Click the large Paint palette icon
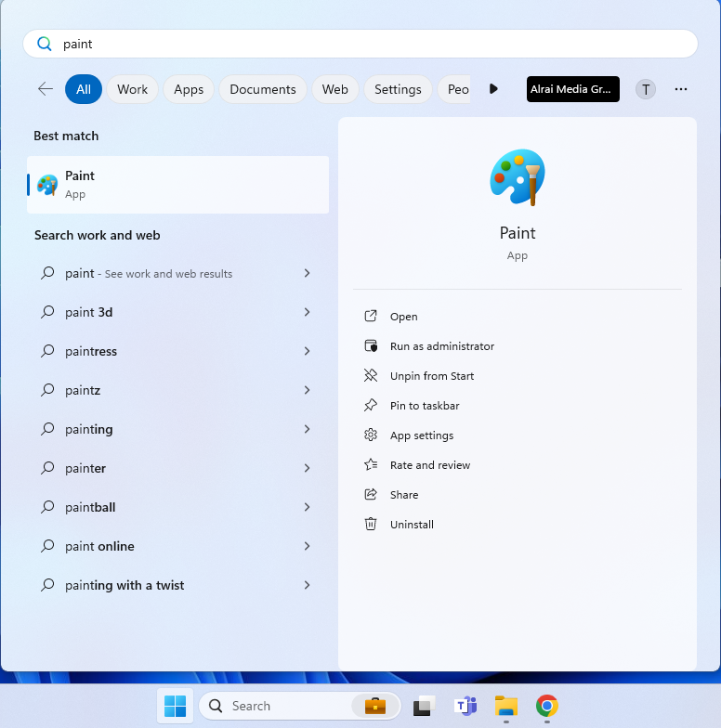 (x=517, y=177)
